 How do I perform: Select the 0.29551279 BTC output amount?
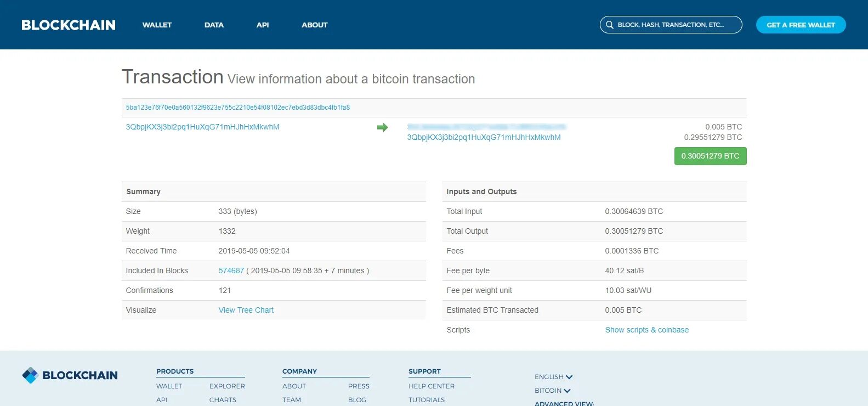(x=713, y=137)
